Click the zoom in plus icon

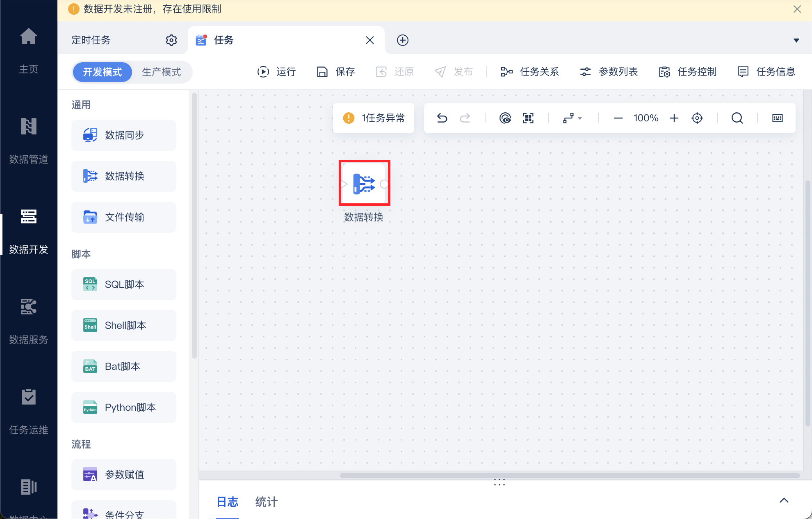click(674, 118)
